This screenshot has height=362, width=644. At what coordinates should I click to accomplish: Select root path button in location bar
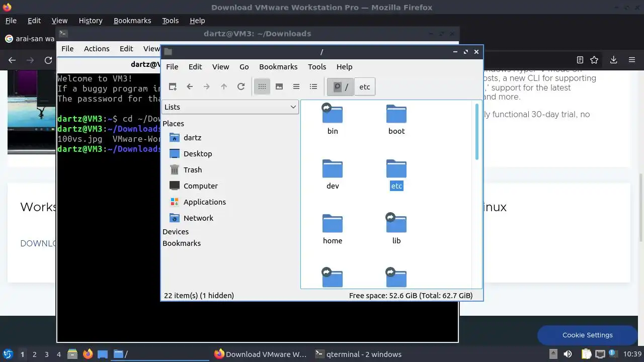pyautogui.click(x=341, y=86)
